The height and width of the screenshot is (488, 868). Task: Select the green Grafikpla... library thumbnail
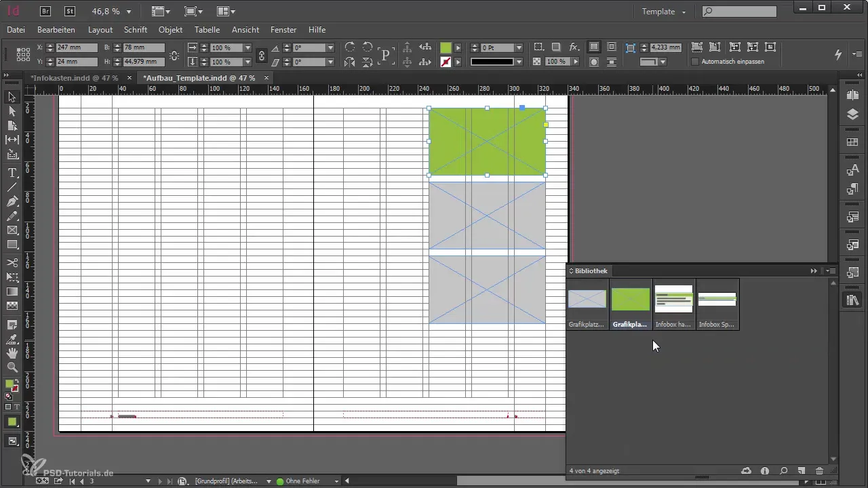pyautogui.click(x=631, y=304)
